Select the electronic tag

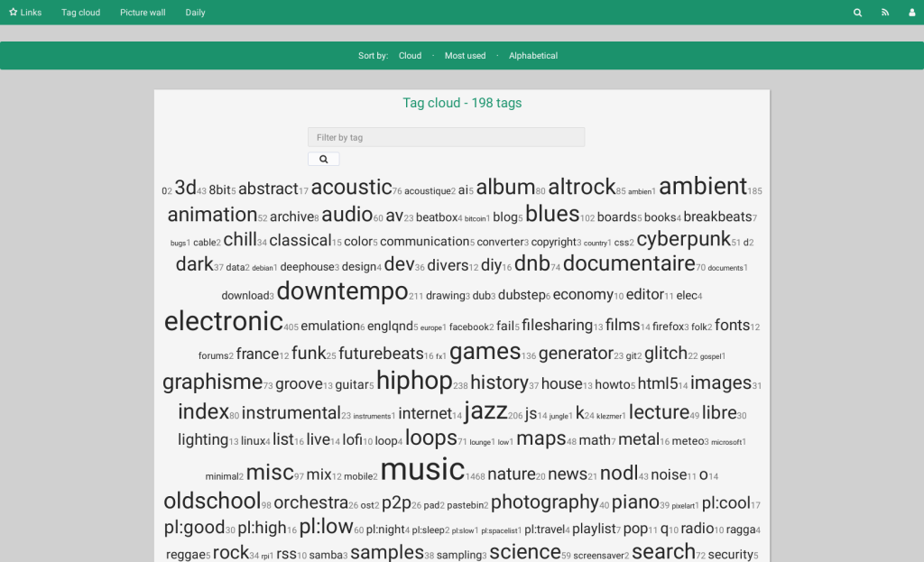[224, 321]
